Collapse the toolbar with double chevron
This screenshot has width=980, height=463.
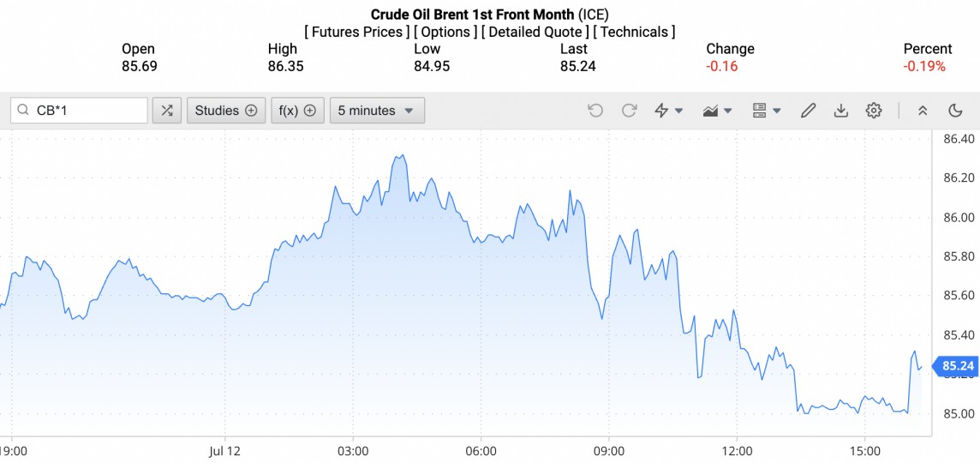point(923,111)
